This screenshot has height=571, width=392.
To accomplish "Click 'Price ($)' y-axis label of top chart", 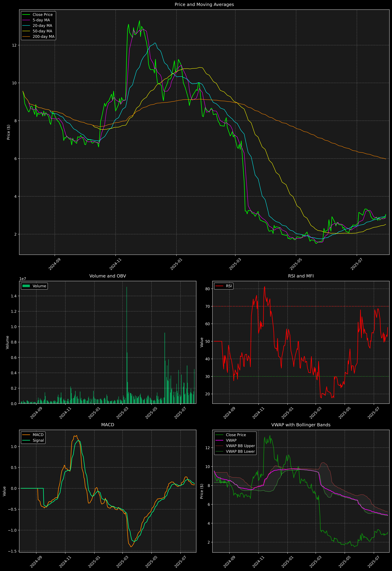I will click(x=9, y=132).
